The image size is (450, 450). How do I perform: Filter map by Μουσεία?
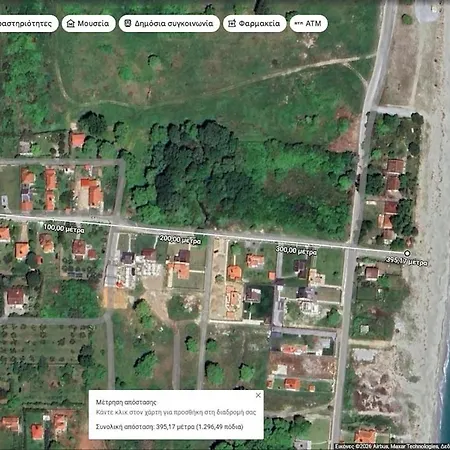(x=89, y=24)
